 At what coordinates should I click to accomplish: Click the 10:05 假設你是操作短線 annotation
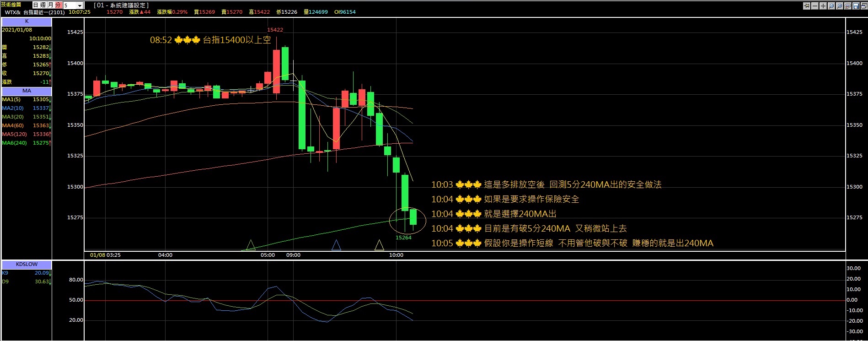(x=573, y=243)
